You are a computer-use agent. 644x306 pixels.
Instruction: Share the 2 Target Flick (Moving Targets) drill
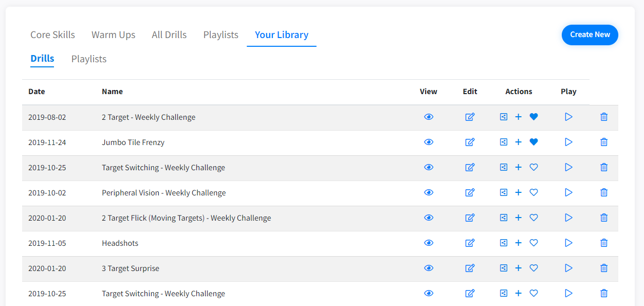tap(504, 218)
